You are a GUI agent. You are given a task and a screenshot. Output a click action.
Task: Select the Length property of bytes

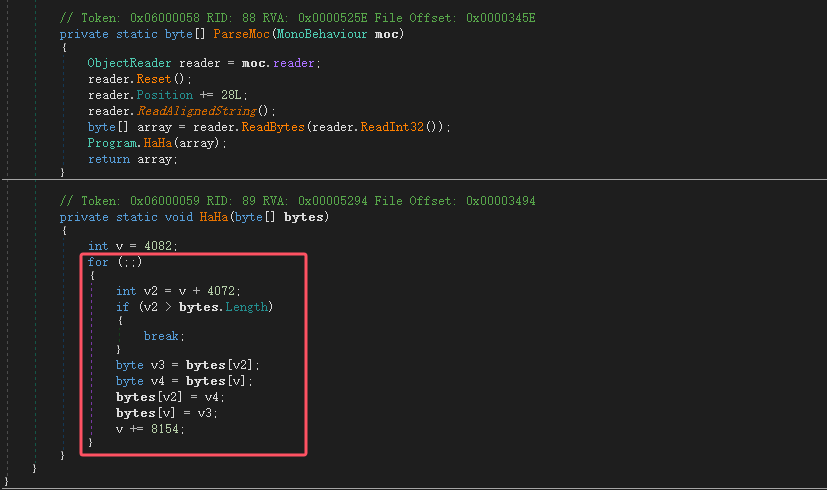tap(246, 306)
